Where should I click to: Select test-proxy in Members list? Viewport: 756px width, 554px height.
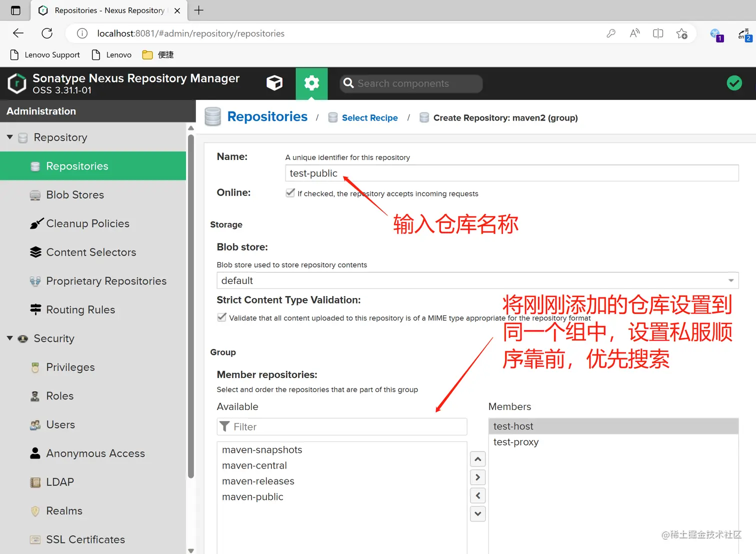coord(613,442)
